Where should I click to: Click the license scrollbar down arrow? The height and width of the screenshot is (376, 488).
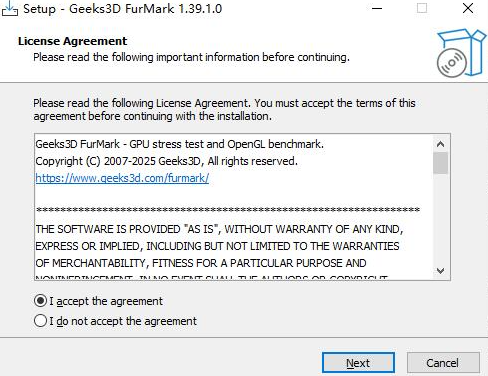point(440,271)
